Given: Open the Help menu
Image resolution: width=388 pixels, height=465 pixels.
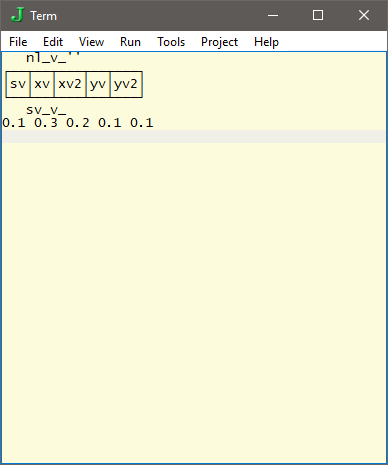Looking at the screenshot, I should (266, 42).
